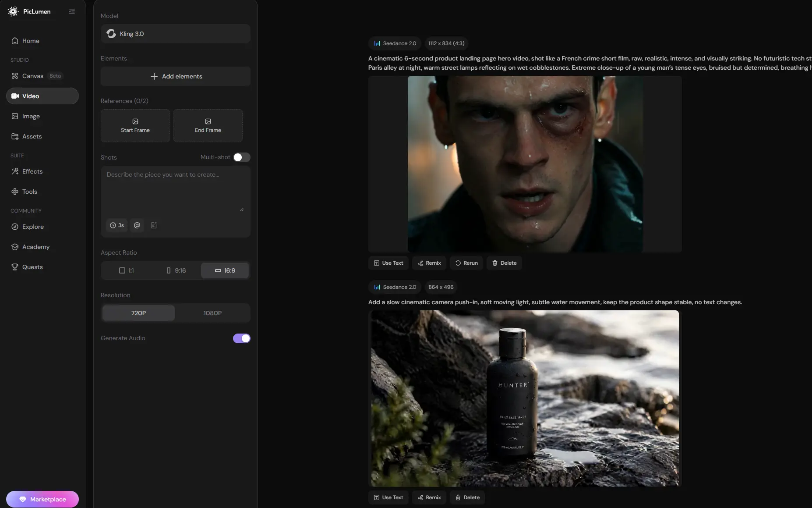The height and width of the screenshot is (508, 812).
Task: Delete the first video
Action: tap(504, 263)
